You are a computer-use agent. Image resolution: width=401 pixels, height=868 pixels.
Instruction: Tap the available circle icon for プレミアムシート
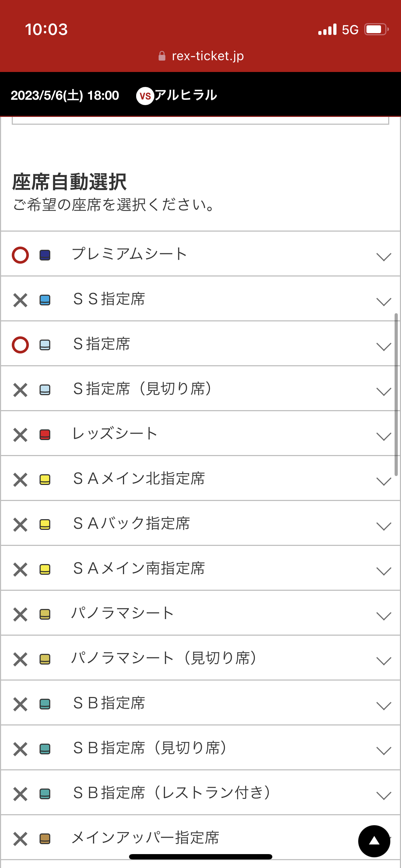coord(20,255)
